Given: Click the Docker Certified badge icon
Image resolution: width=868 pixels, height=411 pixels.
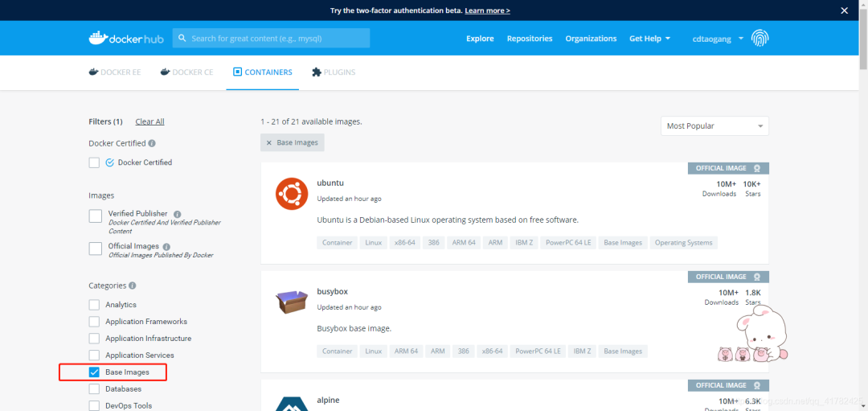Looking at the screenshot, I should coord(109,162).
